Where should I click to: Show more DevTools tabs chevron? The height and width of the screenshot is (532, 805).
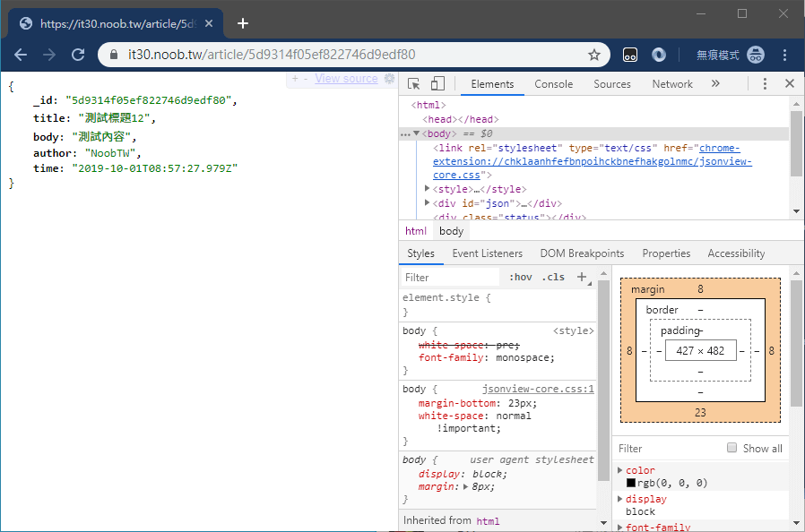[715, 83]
